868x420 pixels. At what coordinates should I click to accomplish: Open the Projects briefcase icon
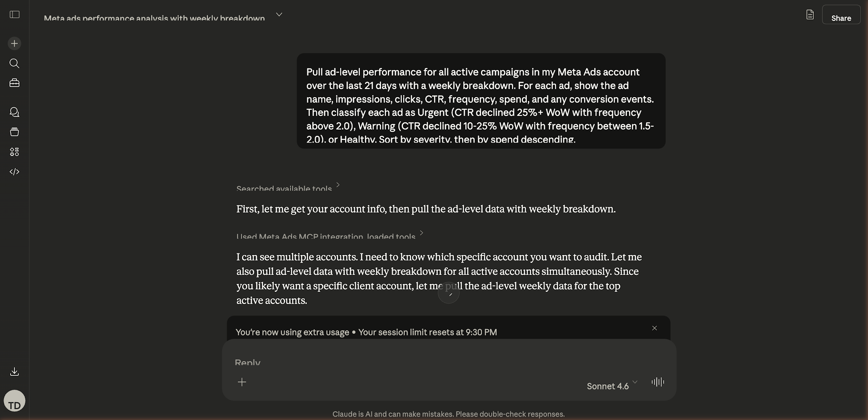point(14,83)
